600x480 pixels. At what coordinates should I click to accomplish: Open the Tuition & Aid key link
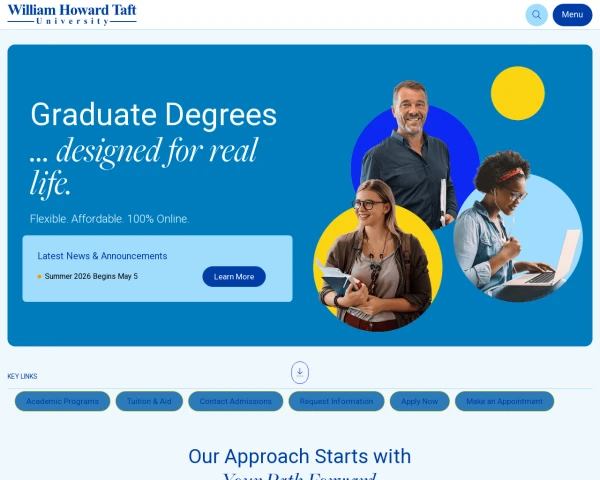click(149, 401)
